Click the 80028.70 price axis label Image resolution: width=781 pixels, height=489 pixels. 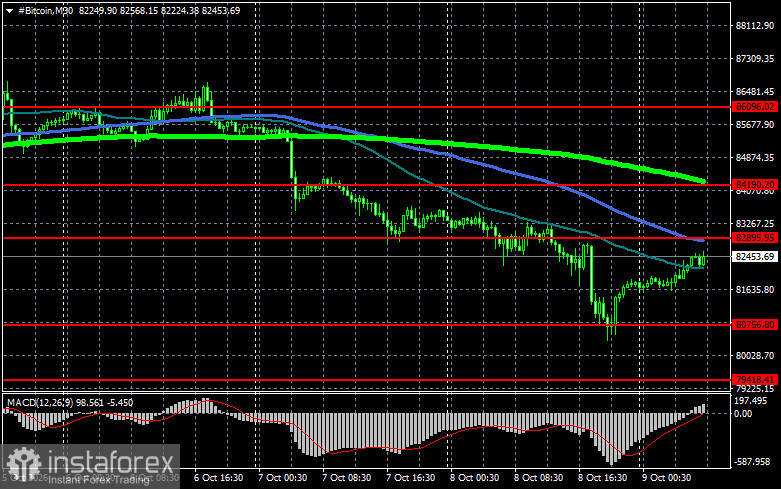pos(755,356)
